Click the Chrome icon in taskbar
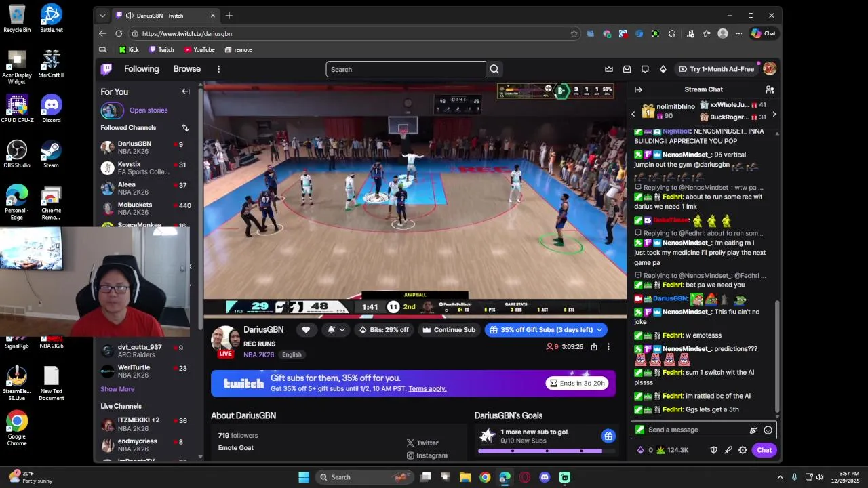Viewport: 868px width, 488px height. click(485, 477)
